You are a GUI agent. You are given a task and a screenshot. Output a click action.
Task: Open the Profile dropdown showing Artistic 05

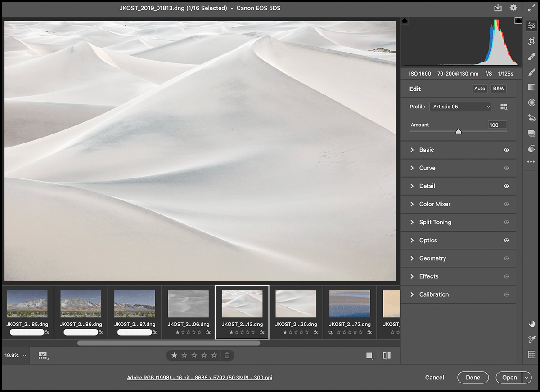coord(461,107)
